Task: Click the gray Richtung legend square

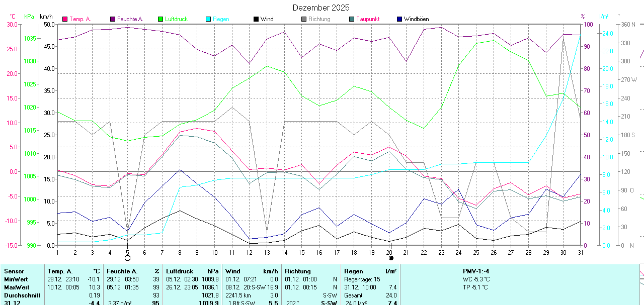Action: 304,19
